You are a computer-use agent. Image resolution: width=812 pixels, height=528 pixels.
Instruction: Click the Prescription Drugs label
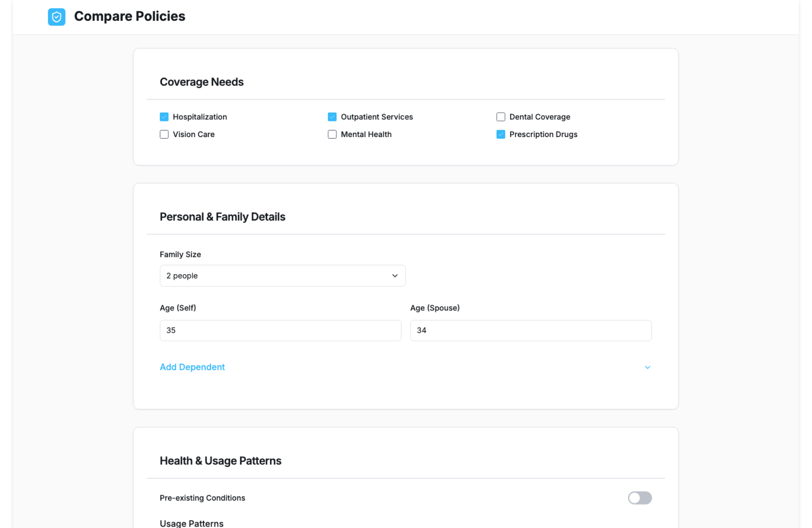(543, 135)
